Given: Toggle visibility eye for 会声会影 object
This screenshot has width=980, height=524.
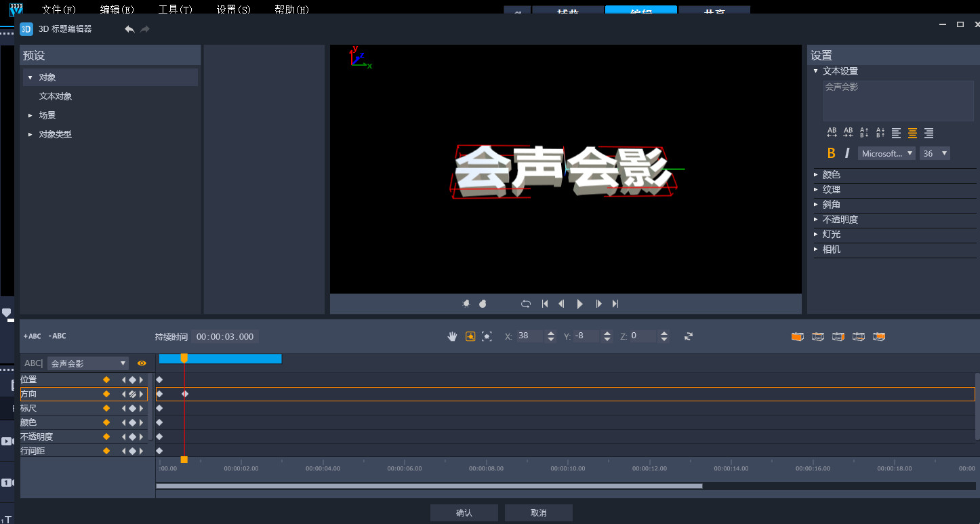Looking at the screenshot, I should [142, 363].
